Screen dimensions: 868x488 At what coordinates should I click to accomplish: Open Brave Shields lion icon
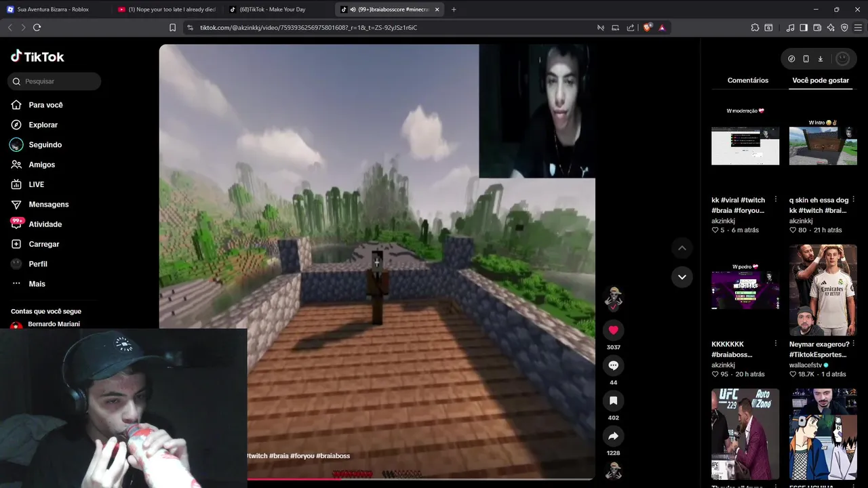pos(648,28)
